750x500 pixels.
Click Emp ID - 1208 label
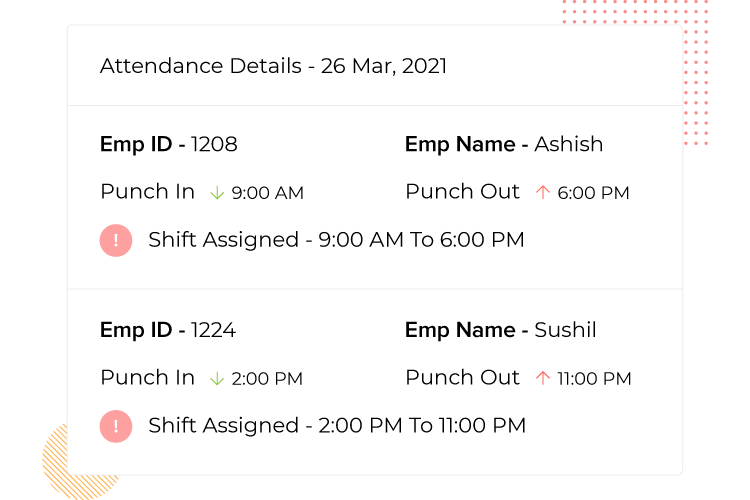168,144
